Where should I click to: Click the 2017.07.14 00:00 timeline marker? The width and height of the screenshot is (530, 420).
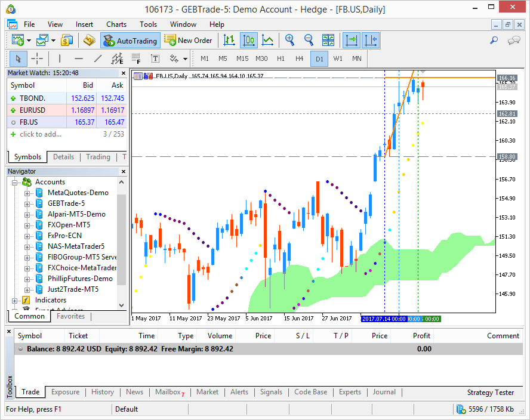pos(383,319)
